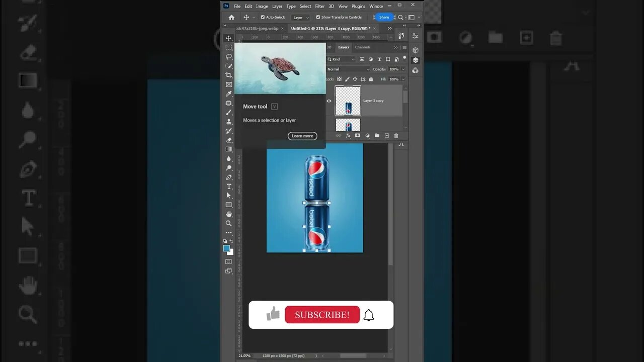Toggle lock position
Viewport: 644px width, 362px height.
coord(355,79)
